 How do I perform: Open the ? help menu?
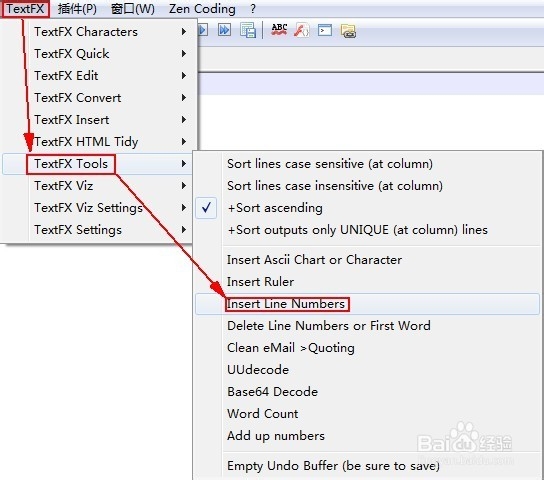coord(253,9)
